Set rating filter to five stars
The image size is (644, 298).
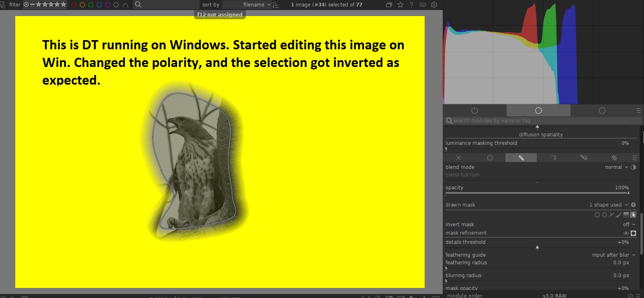pyautogui.click(x=63, y=5)
